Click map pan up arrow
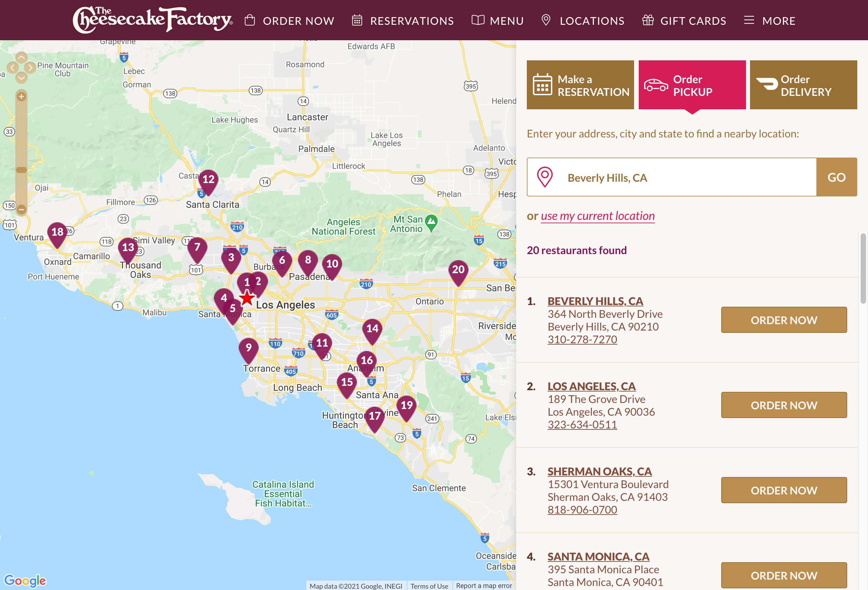This screenshot has height=590, width=868. [21, 58]
